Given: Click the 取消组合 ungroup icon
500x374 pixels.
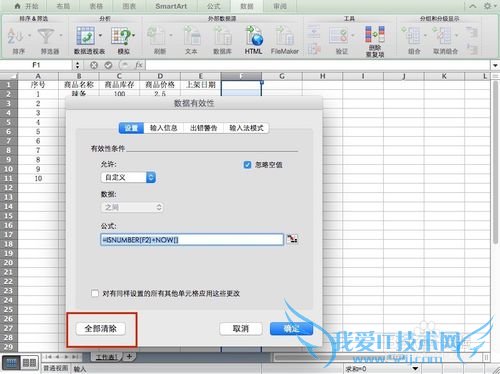Looking at the screenshot, I should [442, 36].
